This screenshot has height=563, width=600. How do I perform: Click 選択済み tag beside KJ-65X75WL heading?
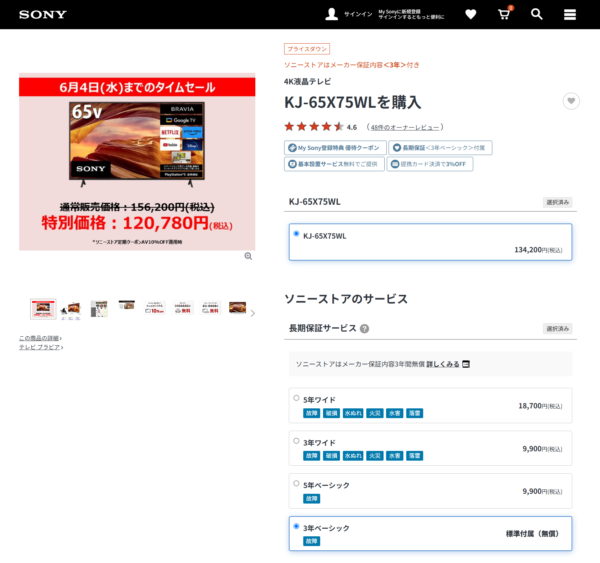coord(558,202)
